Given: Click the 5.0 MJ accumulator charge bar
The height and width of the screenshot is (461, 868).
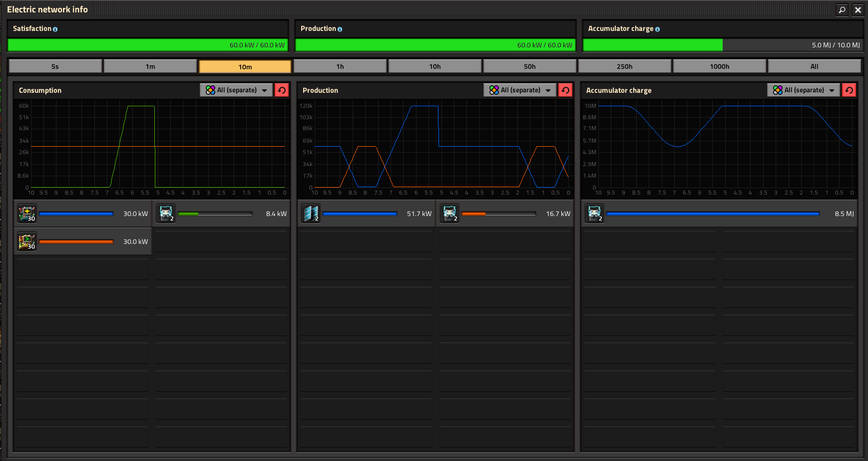Looking at the screenshot, I should (721, 45).
